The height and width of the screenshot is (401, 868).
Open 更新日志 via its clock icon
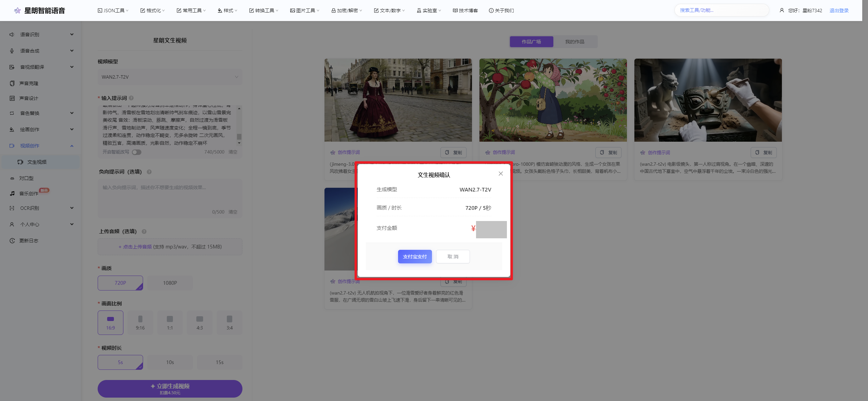tap(12, 241)
